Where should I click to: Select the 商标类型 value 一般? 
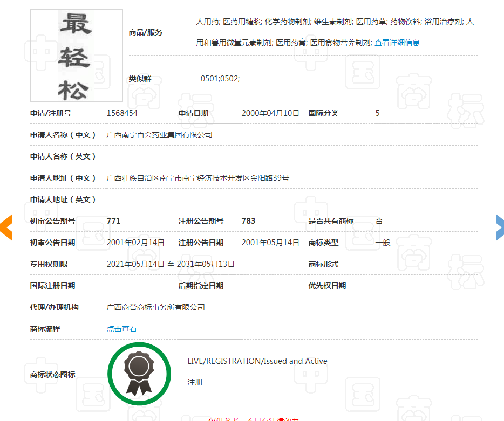pyautogui.click(x=383, y=243)
